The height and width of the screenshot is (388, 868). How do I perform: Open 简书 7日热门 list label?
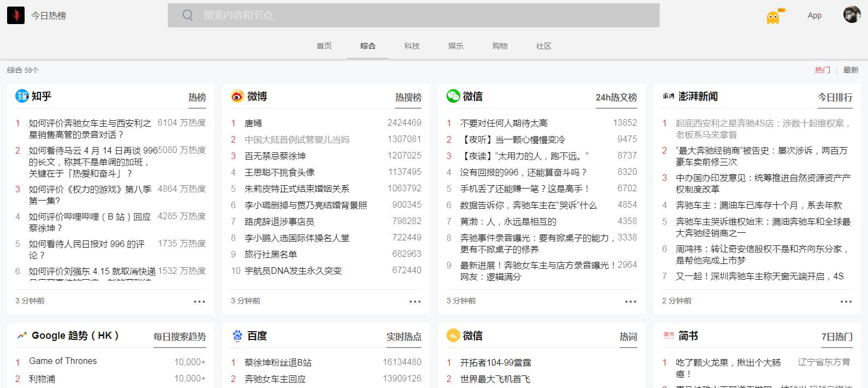click(x=837, y=337)
